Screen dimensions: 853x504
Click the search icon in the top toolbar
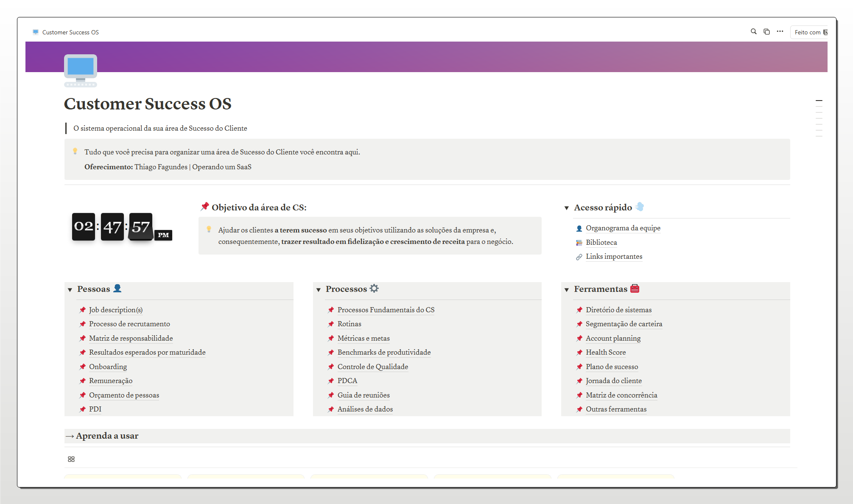pyautogui.click(x=754, y=31)
